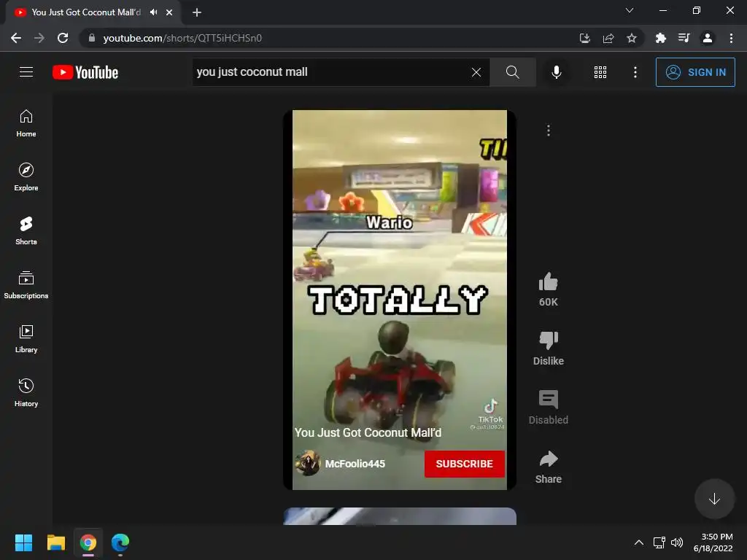Screen dimensions: 747x560
Task: Select the You Just Got Coconut Mall'd tab
Action: [x=86, y=12]
